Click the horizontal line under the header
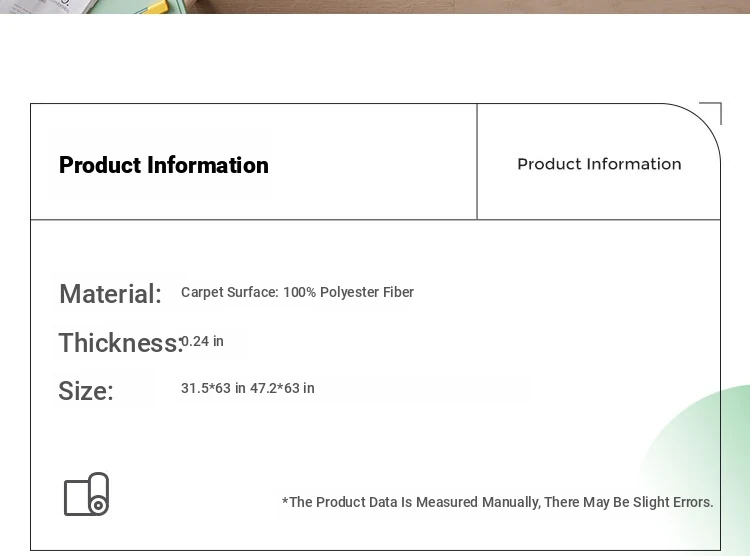 pos(375,220)
